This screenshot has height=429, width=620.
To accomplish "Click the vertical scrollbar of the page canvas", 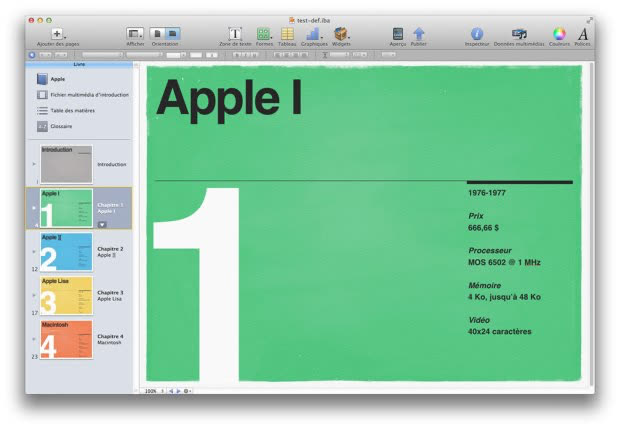I will click(x=591, y=223).
